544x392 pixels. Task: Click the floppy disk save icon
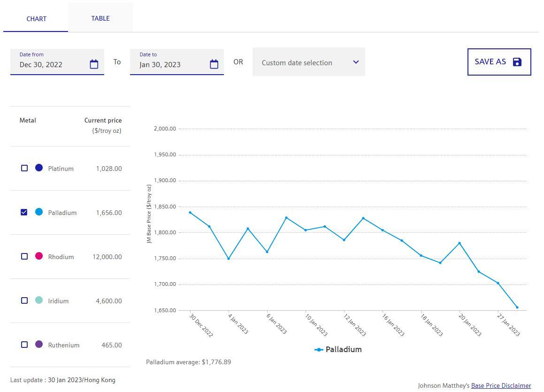tap(517, 62)
